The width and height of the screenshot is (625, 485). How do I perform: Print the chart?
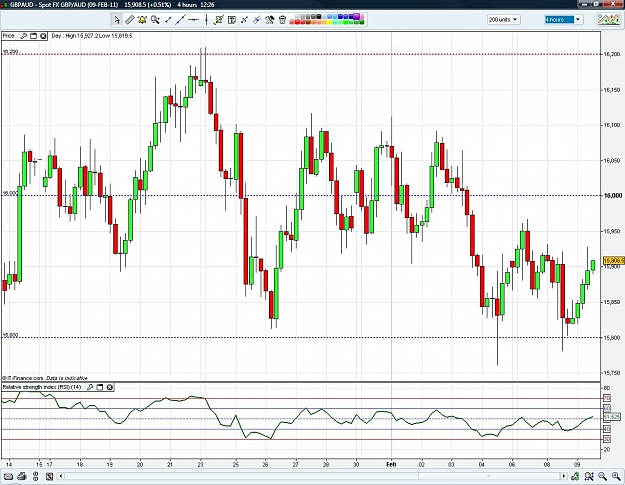click(x=22, y=476)
